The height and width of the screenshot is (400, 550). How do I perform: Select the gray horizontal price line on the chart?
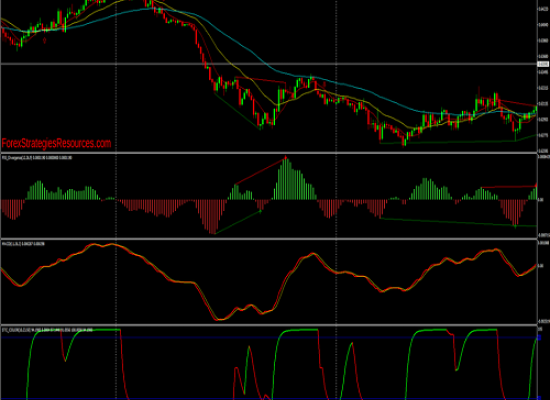tap(269, 64)
